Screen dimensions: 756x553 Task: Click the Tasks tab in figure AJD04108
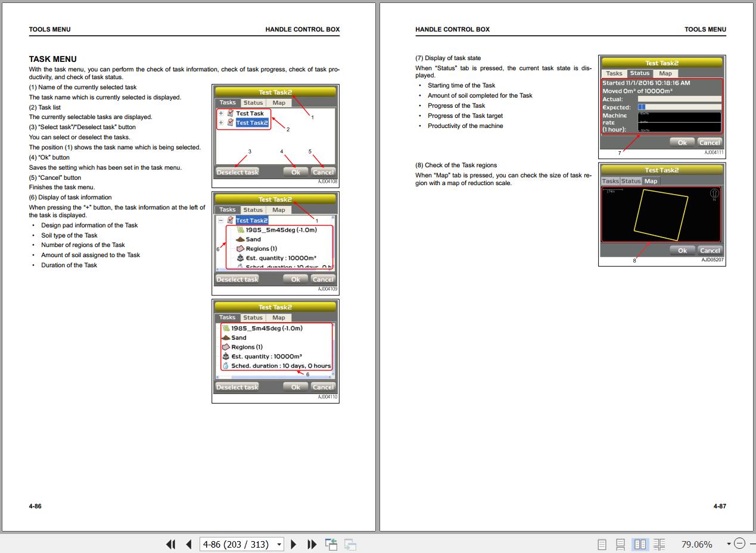pyautogui.click(x=228, y=102)
